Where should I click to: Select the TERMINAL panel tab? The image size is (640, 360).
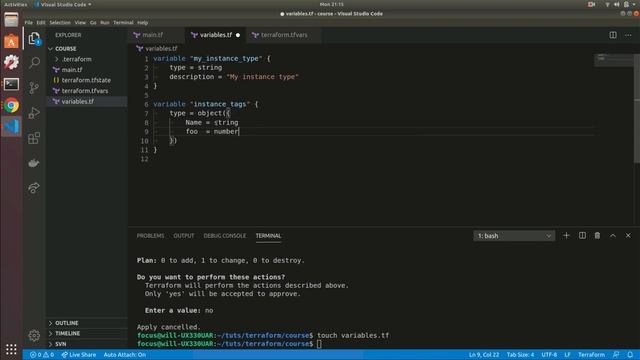(268, 236)
